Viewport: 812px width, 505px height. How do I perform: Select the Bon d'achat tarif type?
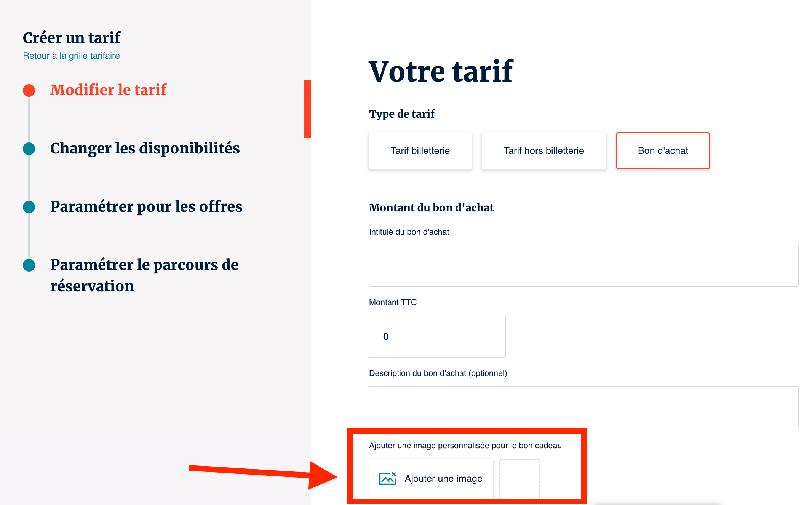663,151
